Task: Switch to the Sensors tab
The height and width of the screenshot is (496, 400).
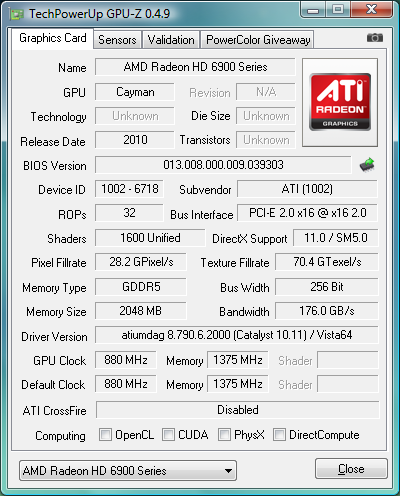Action: [x=117, y=40]
